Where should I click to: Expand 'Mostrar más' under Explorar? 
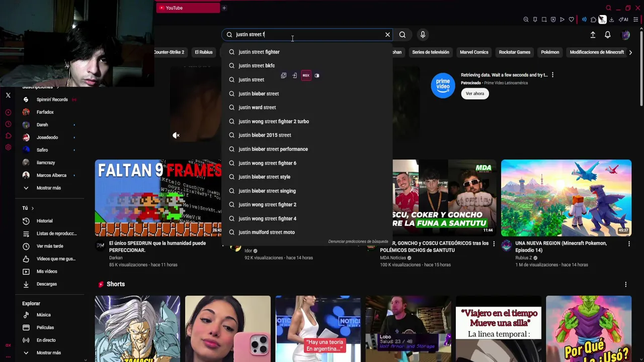(49, 353)
